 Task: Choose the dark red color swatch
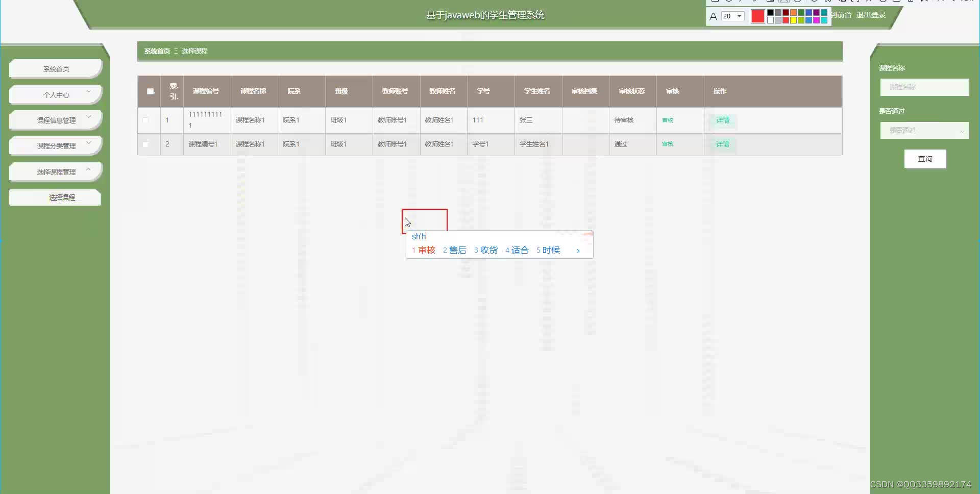pos(786,12)
